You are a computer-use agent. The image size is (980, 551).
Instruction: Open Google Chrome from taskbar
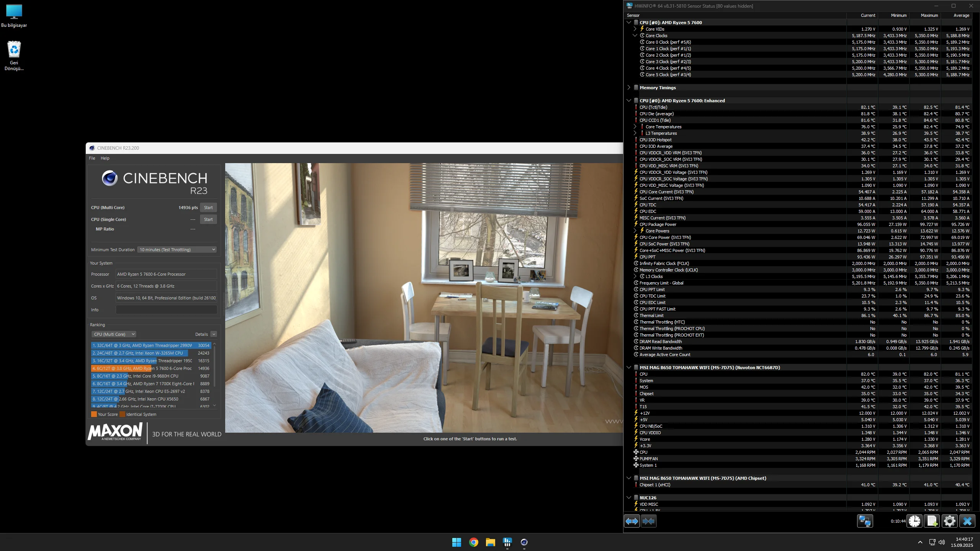point(474,542)
